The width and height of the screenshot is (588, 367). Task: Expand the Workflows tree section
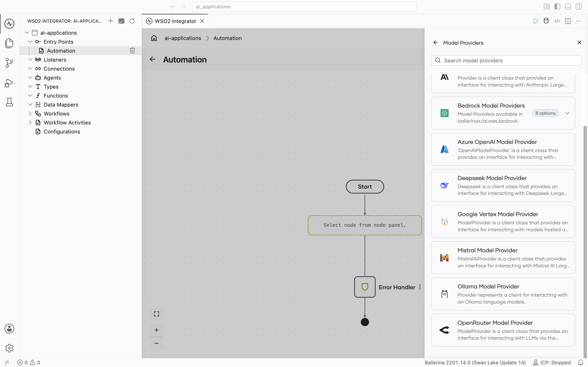click(x=30, y=113)
